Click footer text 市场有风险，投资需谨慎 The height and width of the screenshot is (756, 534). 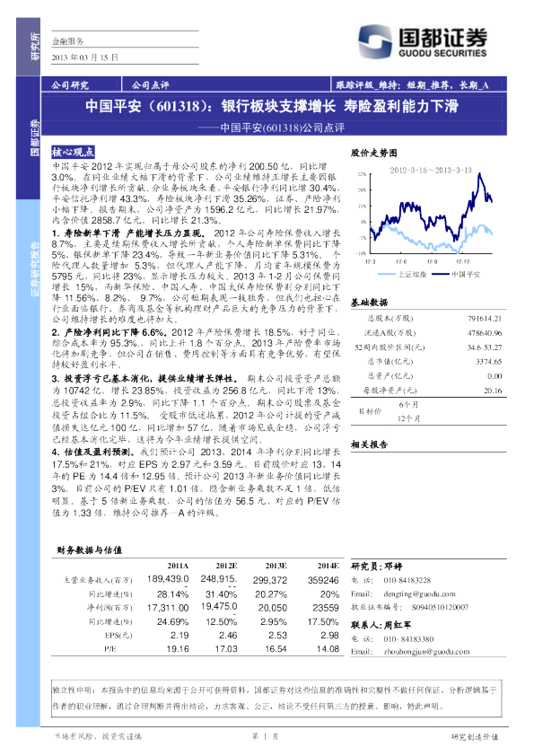click(97, 736)
